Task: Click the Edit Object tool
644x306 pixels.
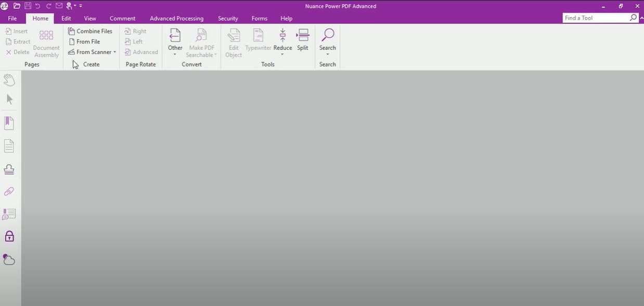Action: pos(234,43)
